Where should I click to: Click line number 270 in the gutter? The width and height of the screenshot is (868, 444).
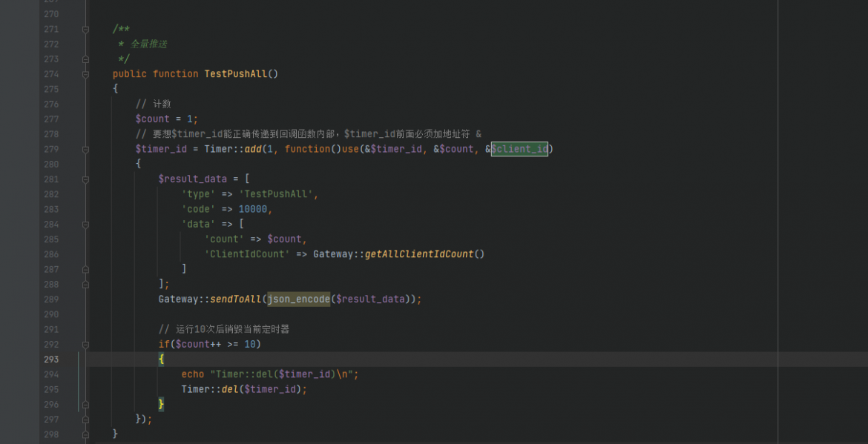(51, 14)
